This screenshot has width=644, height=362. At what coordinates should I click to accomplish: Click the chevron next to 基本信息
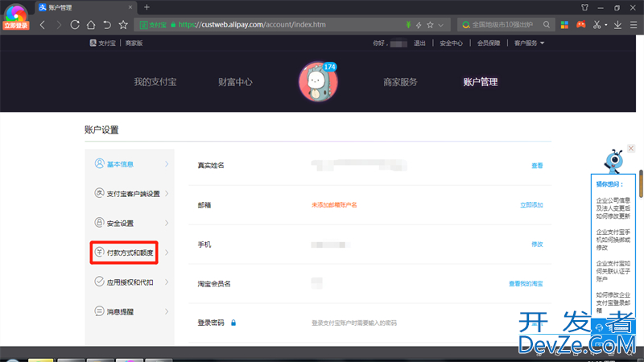click(167, 164)
